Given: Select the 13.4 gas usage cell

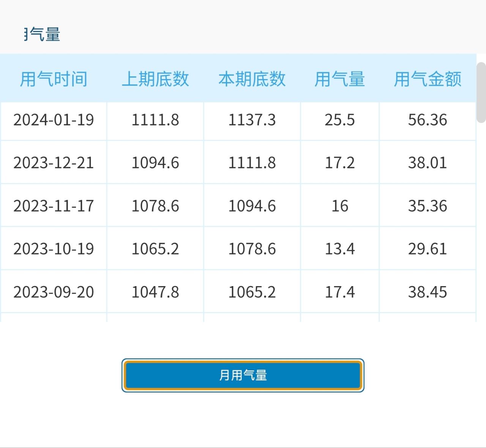Looking at the screenshot, I should 340,249.
